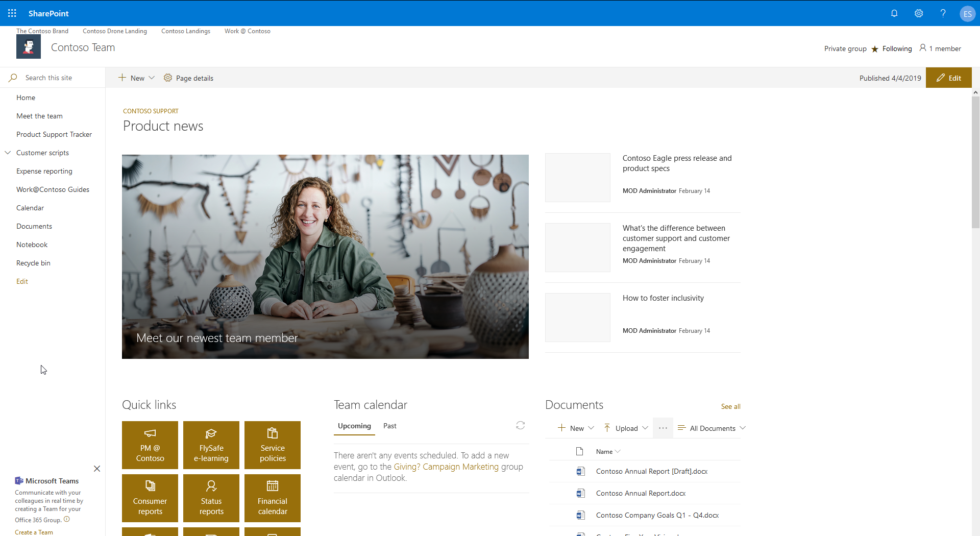Viewport: 980px width, 536px height.
Task: Open the 1 member people icon
Action: click(x=923, y=48)
